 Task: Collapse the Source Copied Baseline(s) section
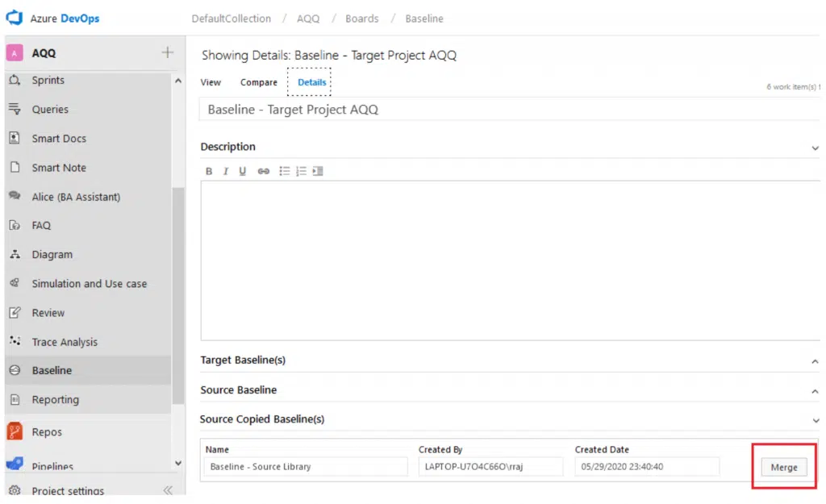point(815,420)
